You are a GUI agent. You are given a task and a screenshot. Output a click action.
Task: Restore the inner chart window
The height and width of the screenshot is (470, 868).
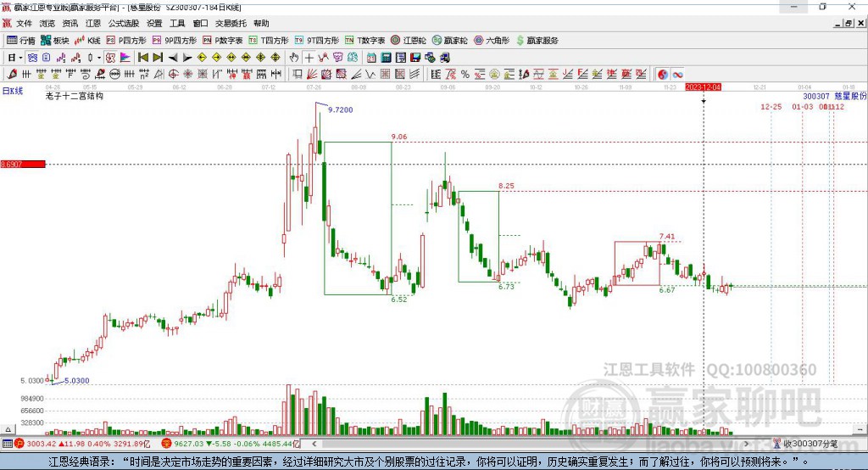[x=849, y=23]
